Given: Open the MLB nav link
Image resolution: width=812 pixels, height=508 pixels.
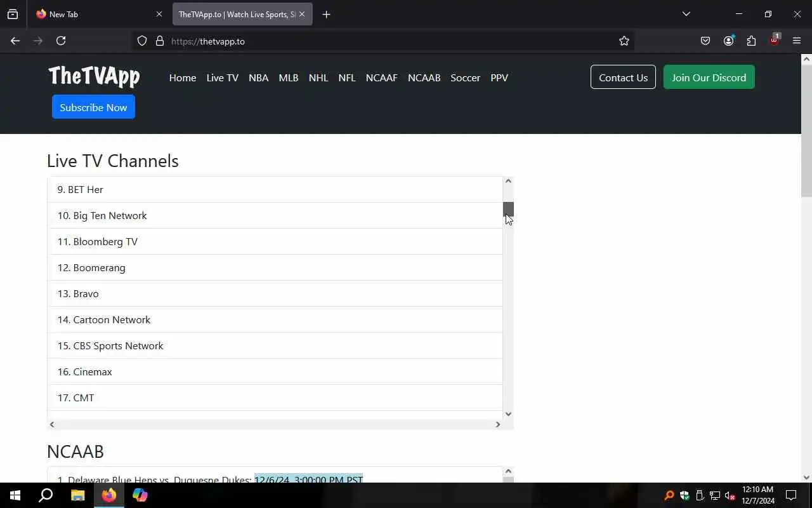Looking at the screenshot, I should 289,77.
